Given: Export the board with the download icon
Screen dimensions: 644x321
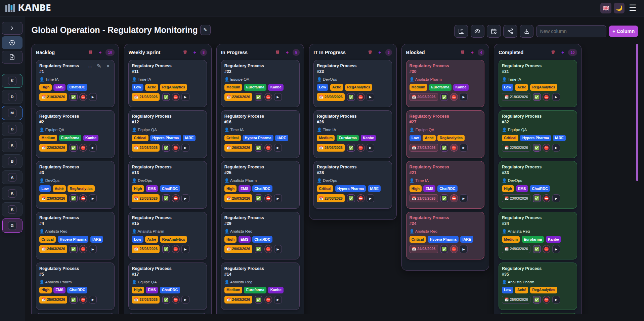Looking at the screenshot, I should tap(526, 31).
